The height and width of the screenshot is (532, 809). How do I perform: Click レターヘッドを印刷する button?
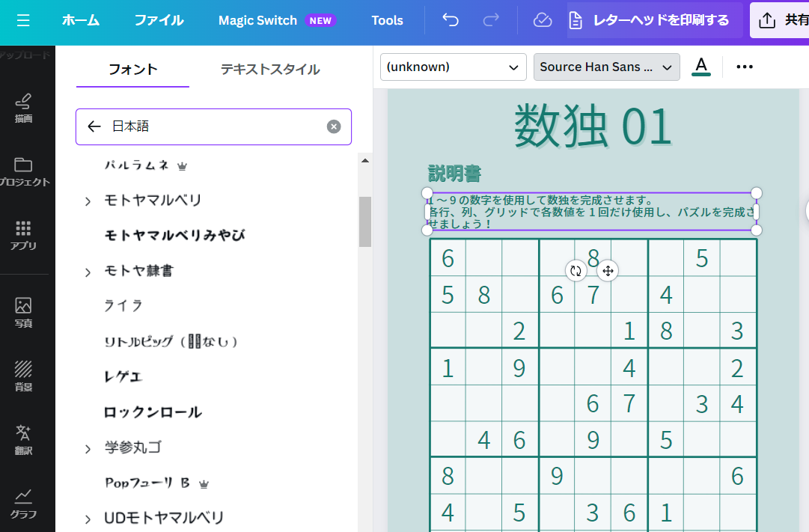(654, 20)
